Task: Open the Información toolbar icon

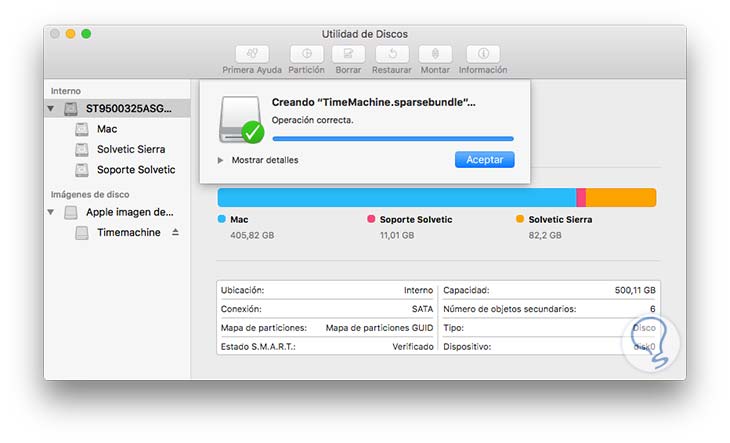Action: [483, 54]
